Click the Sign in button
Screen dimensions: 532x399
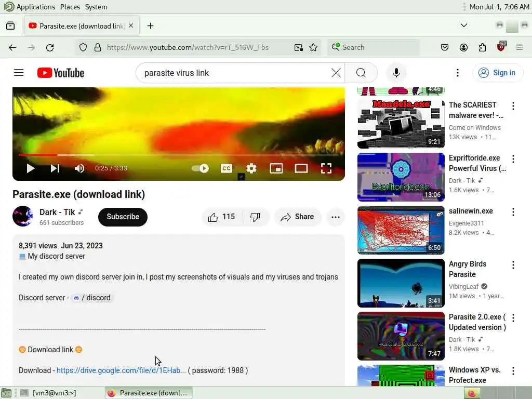point(498,73)
